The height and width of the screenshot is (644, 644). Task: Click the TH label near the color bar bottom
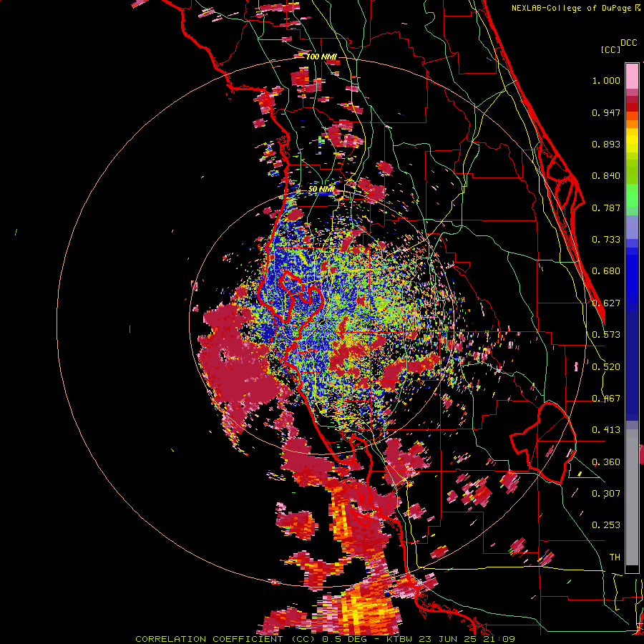coord(615,557)
